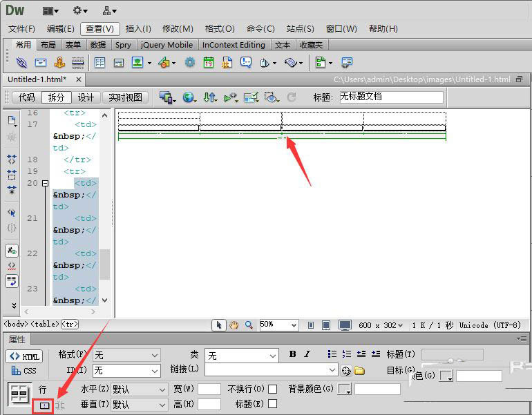The height and width of the screenshot is (415, 532).
Task: Open 水平(Z) horizontal alignment dropdown
Action: [x=139, y=389]
